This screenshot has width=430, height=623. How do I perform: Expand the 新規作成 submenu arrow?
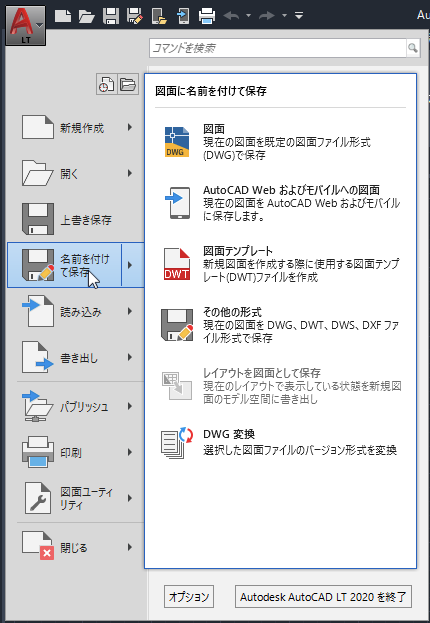pos(130,128)
